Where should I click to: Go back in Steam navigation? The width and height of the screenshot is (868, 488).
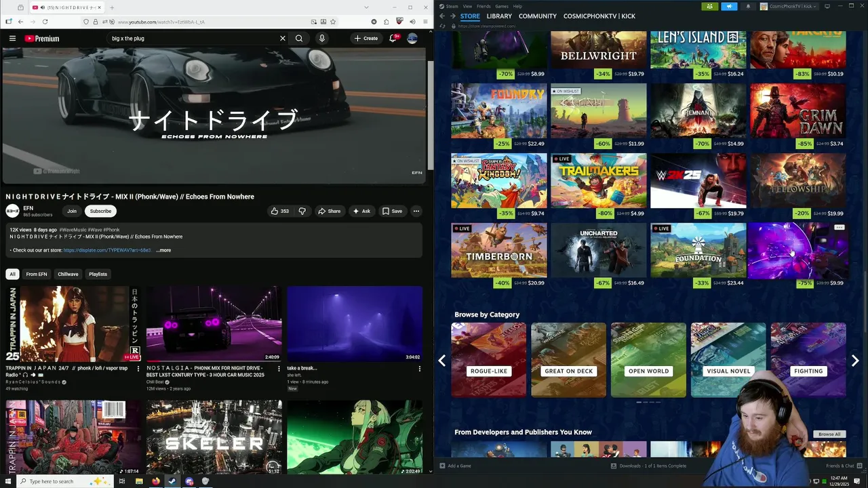pos(442,16)
